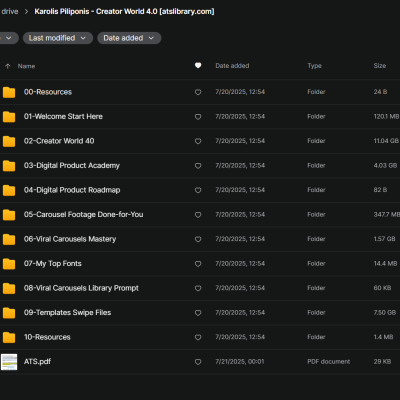Toggle favorite heart for 08-Viral Carousels Library Prompt
Image resolution: width=400 pixels, height=400 pixels.
[198, 288]
